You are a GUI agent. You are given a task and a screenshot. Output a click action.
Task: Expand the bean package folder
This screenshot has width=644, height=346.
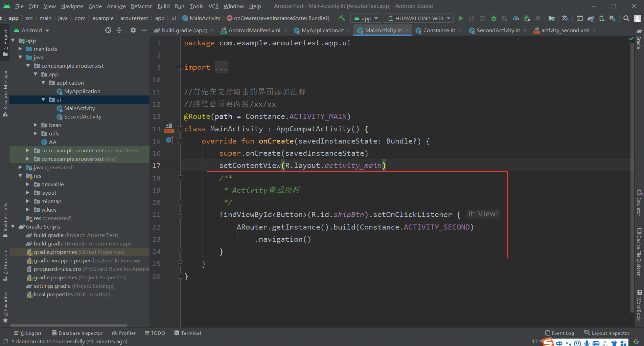pos(36,125)
